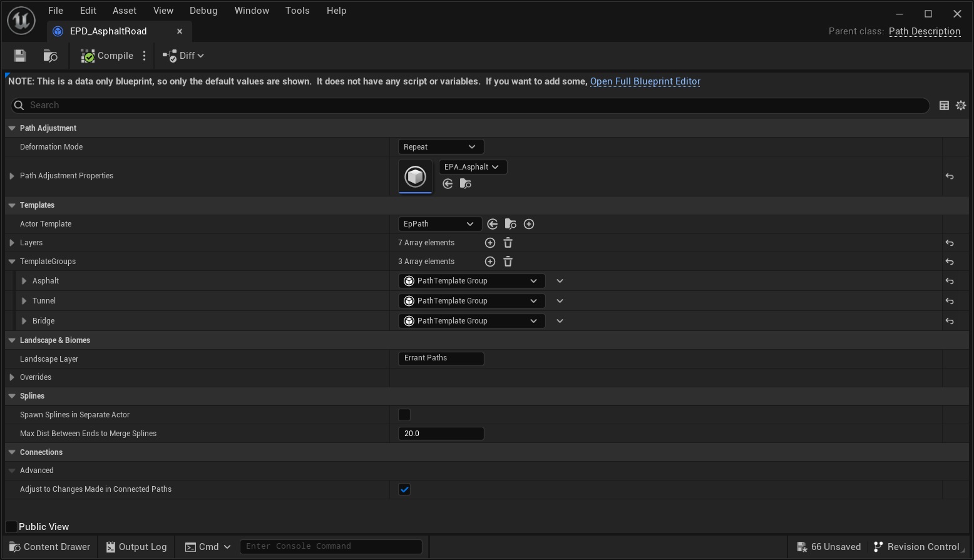974x560 pixels.
Task: Use selected asset for Actor Template
Action: click(x=493, y=224)
